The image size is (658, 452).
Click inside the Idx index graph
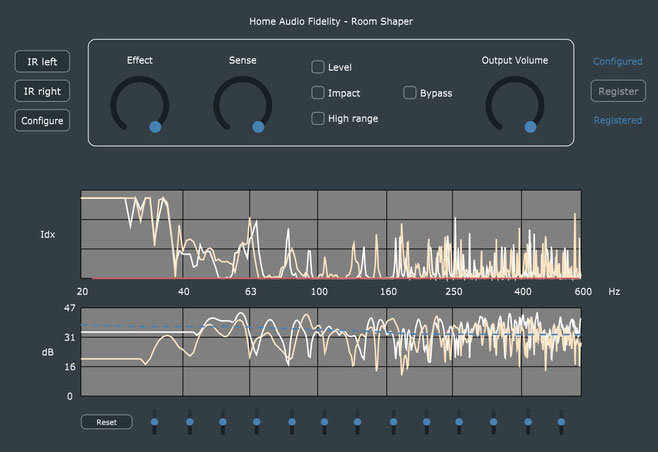tap(331, 234)
